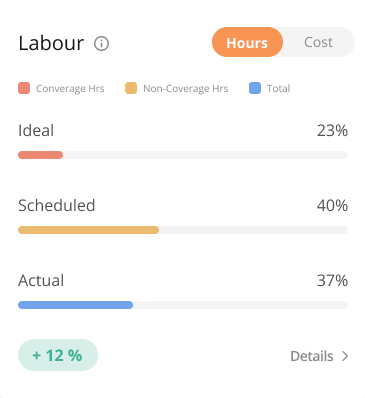
Task: Click the blue Total legend swatch
Action: coord(255,88)
